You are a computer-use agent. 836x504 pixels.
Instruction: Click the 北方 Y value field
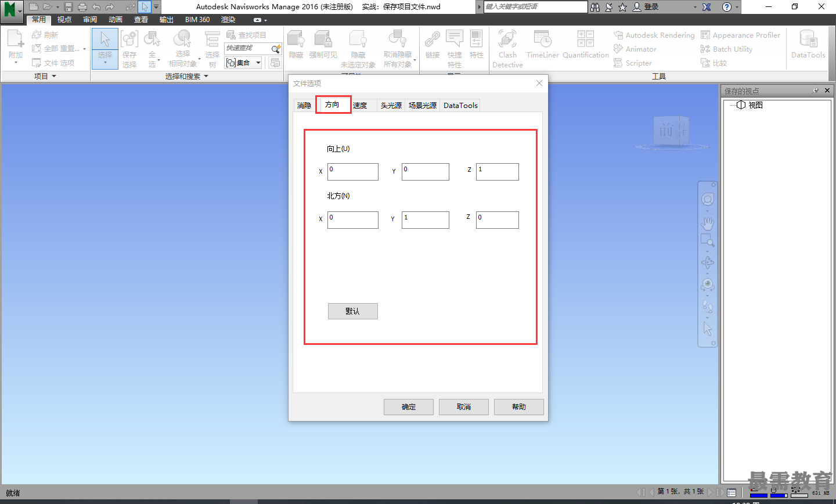(x=426, y=220)
